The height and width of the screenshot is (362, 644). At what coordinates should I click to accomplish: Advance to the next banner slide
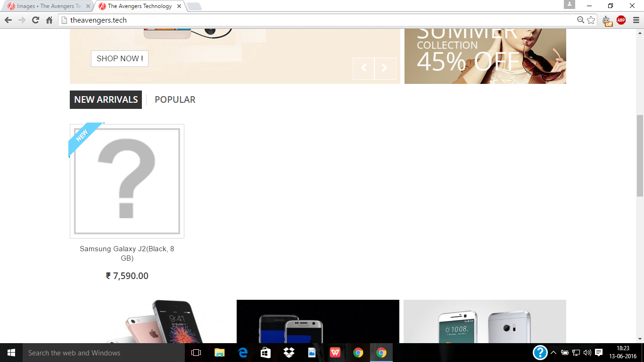click(385, 68)
